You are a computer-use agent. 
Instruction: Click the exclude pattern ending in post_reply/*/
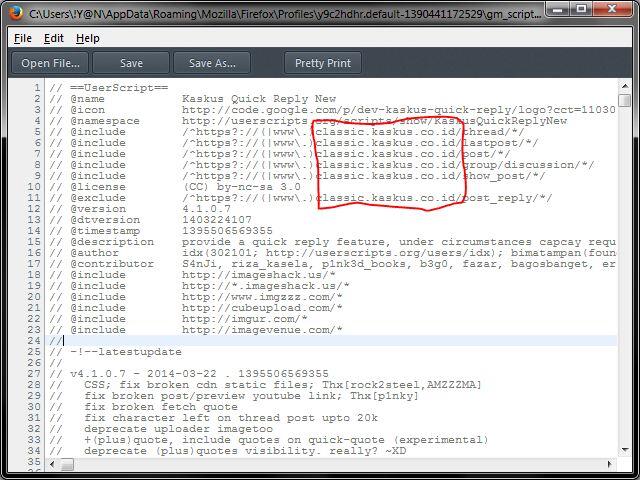[367, 198]
